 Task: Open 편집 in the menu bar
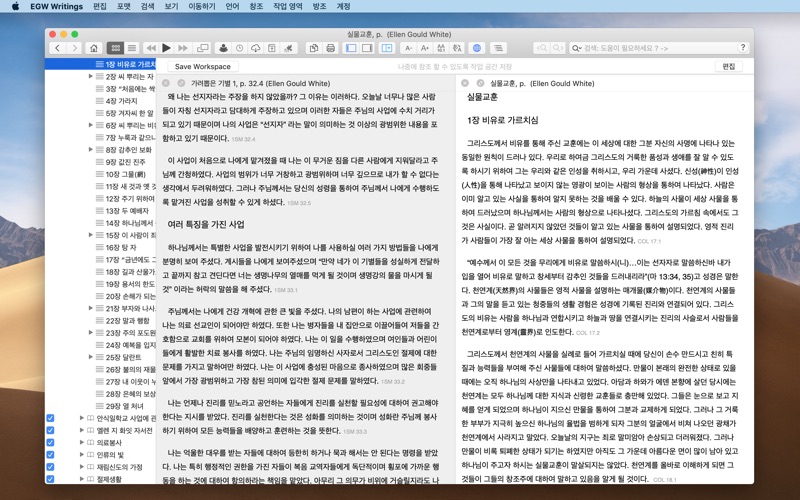[x=100, y=6]
